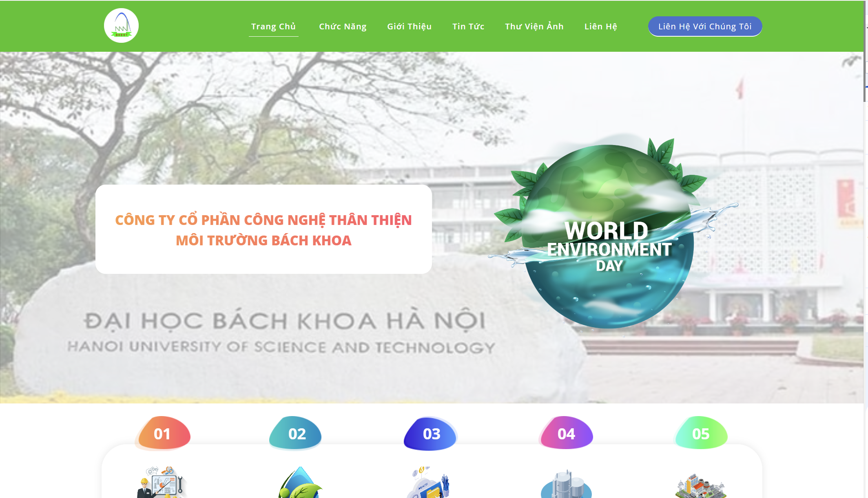Select the blue 03 badge
Viewport: 868px width, 498px height.
431,433
